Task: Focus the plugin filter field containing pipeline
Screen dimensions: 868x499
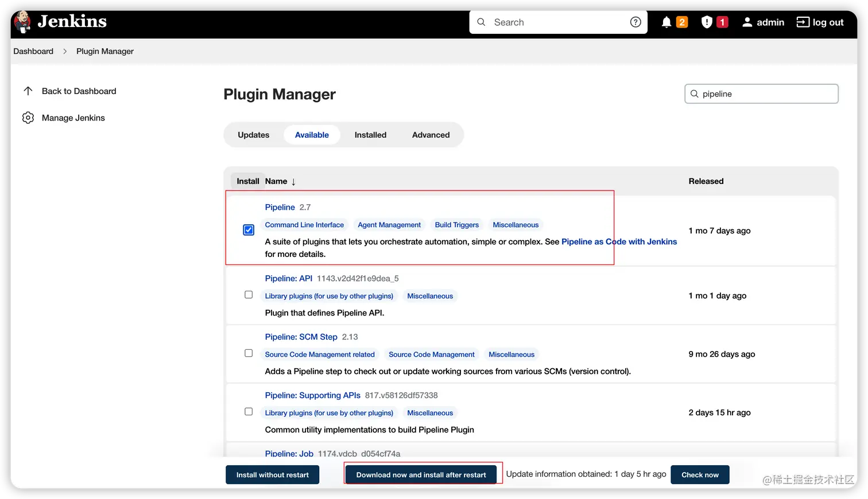Action: coord(761,94)
